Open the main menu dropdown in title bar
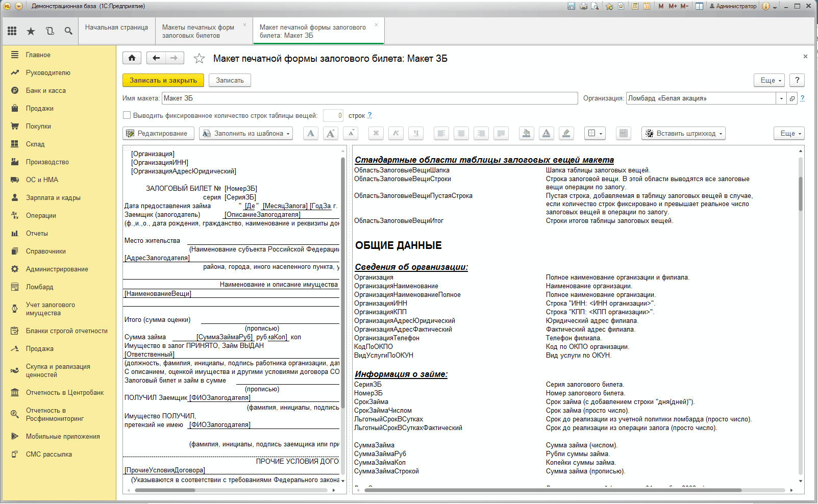Screen dimensions: 818x504 19,6
